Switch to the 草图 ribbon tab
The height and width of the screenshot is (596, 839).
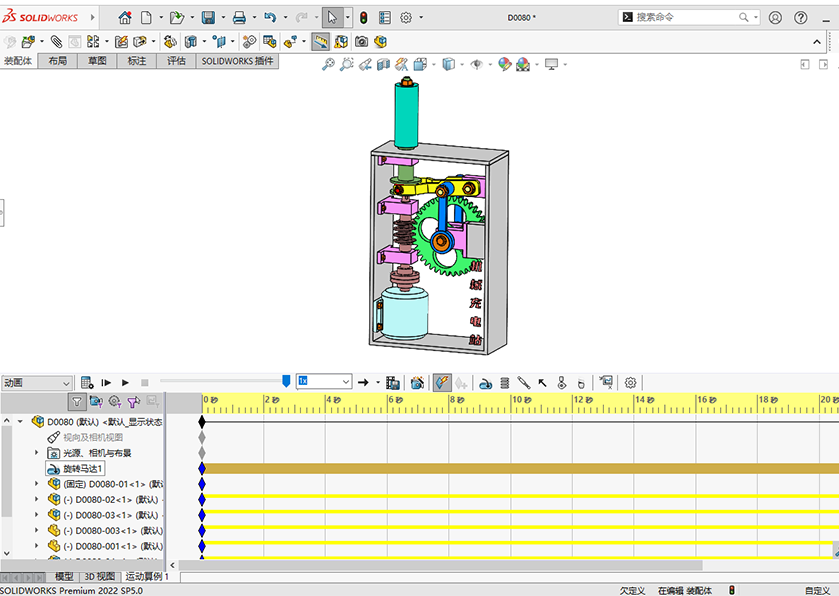click(x=97, y=61)
